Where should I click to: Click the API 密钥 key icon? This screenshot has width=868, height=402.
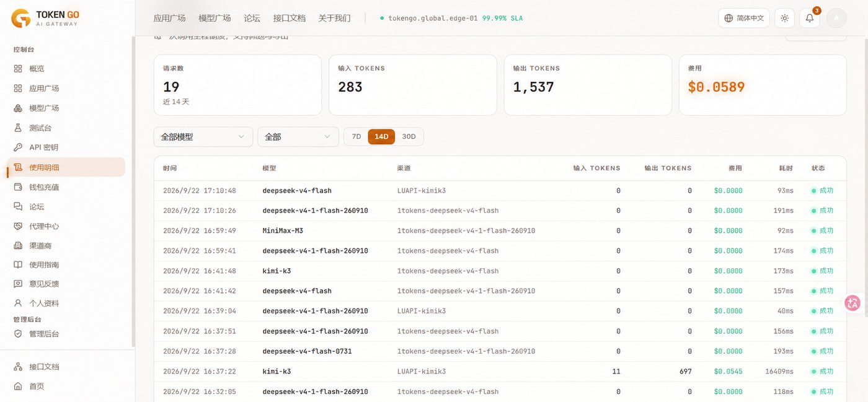pos(18,147)
